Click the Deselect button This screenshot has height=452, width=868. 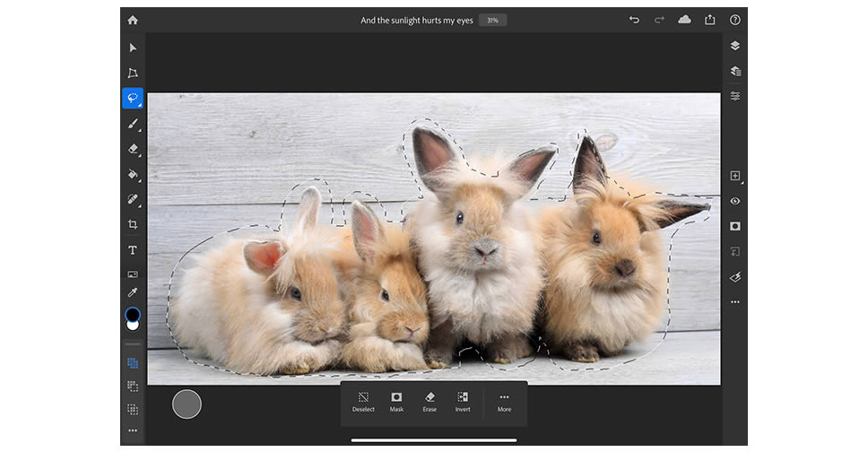pyautogui.click(x=363, y=402)
